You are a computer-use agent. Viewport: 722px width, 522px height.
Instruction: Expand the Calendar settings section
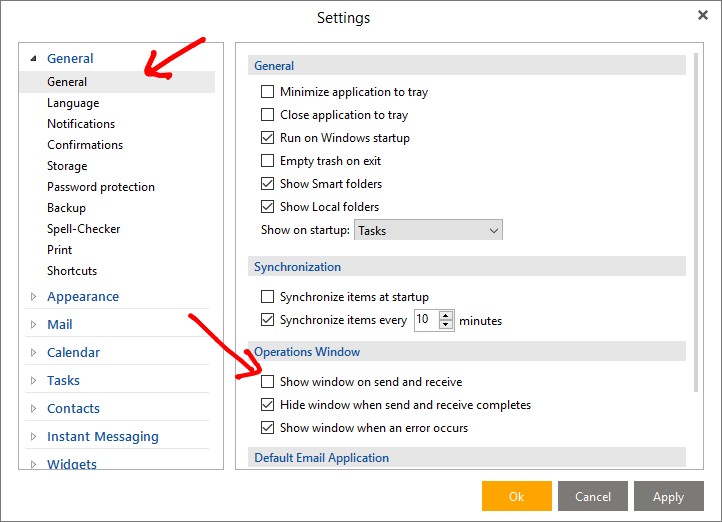point(33,353)
